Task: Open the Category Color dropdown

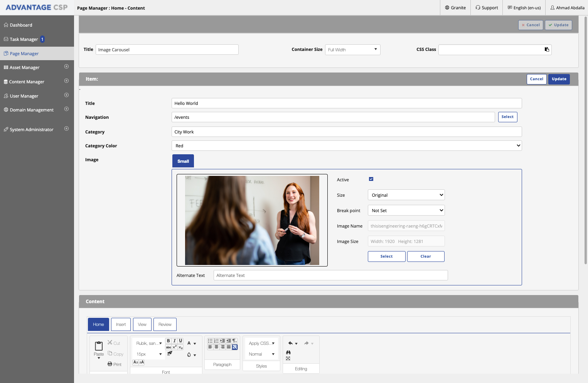Action: coord(347,146)
